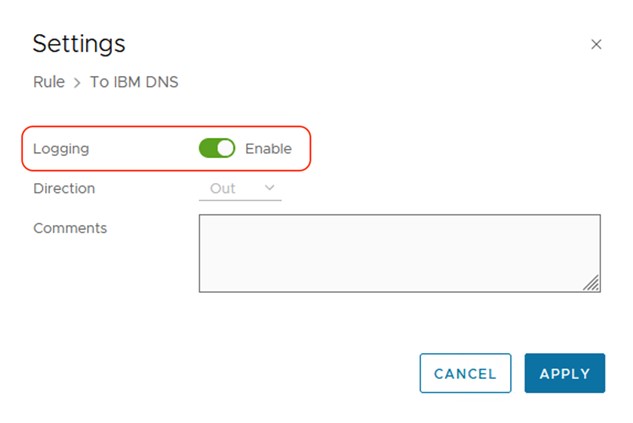Select the 'To IBM DNS' breadcrumb
The image size is (633, 423).
pyautogui.click(x=134, y=82)
